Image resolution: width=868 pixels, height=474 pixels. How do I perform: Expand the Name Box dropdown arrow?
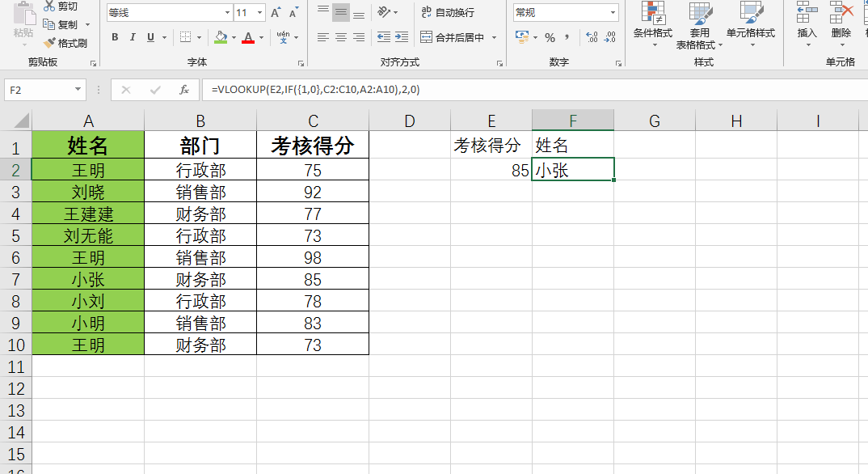tap(78, 90)
